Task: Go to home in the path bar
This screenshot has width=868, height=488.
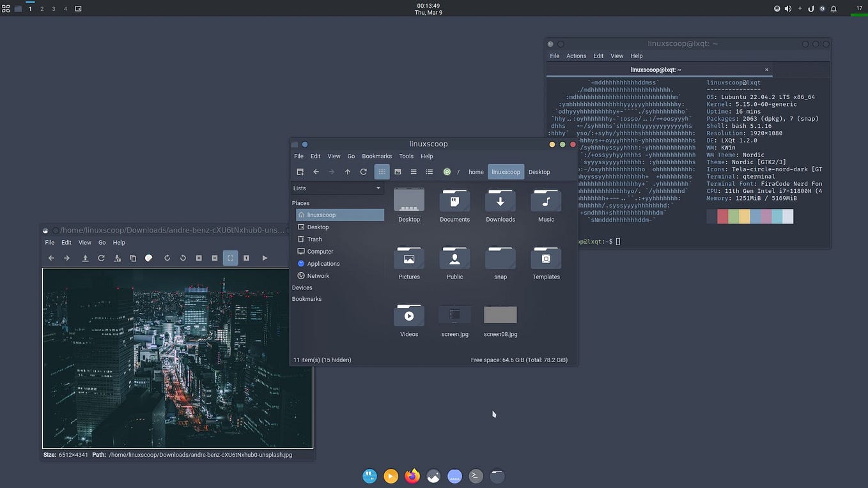Action: (476, 171)
